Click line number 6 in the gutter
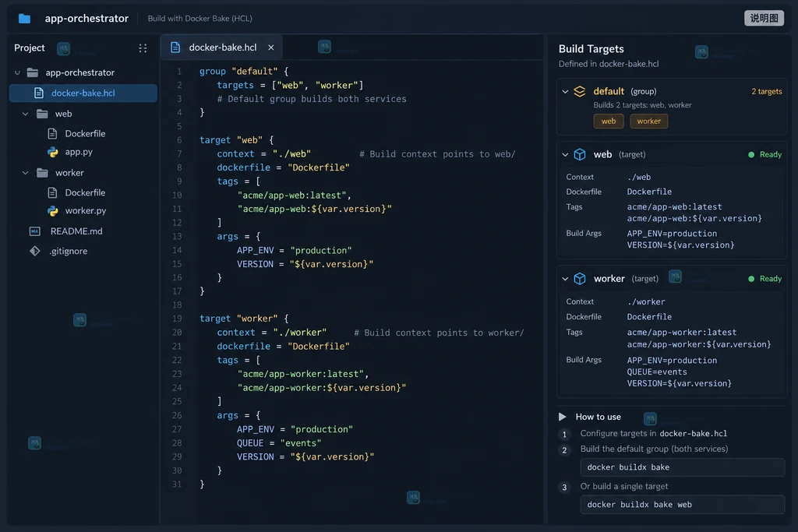This screenshot has height=532, width=798. [179, 140]
